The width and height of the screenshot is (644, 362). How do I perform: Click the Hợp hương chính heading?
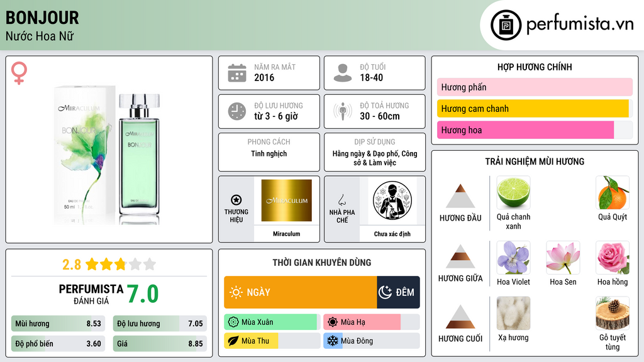(x=535, y=67)
